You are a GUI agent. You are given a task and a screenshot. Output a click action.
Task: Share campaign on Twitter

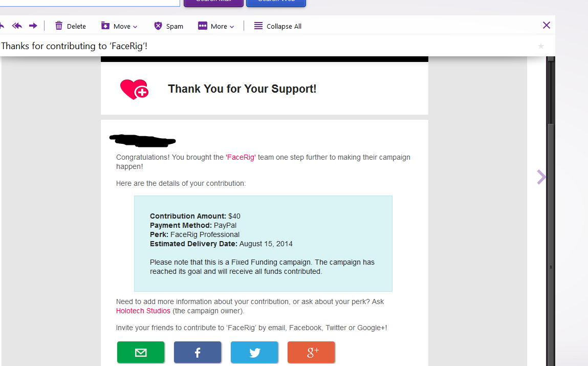[x=254, y=352]
